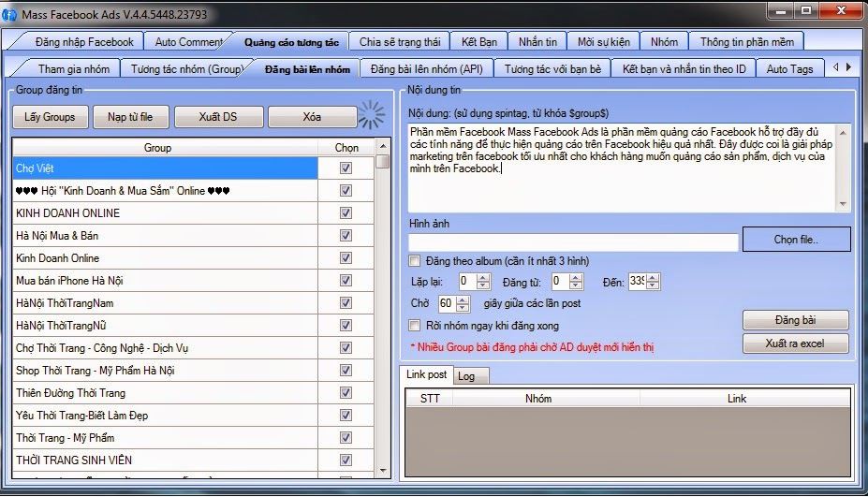This screenshot has width=868, height=497.
Task: Click the group list scroll-down arrow
Action: [383, 471]
